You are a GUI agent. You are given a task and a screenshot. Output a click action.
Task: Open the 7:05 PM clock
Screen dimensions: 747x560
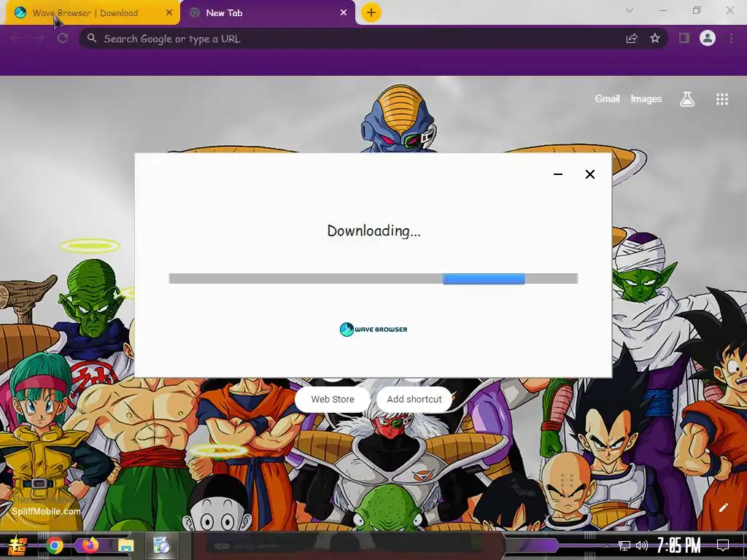click(679, 545)
